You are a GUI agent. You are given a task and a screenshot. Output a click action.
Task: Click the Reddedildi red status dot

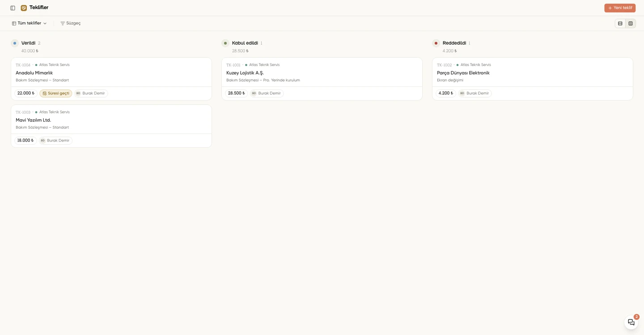click(x=436, y=43)
